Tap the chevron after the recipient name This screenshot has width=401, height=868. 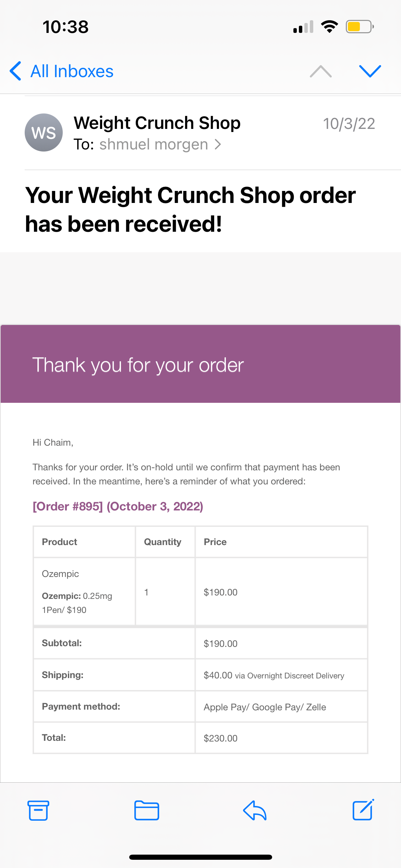(218, 145)
